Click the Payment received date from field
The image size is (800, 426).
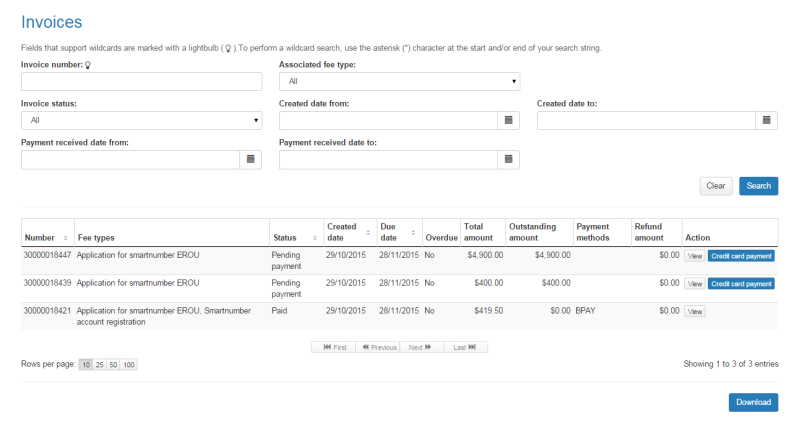click(131, 160)
